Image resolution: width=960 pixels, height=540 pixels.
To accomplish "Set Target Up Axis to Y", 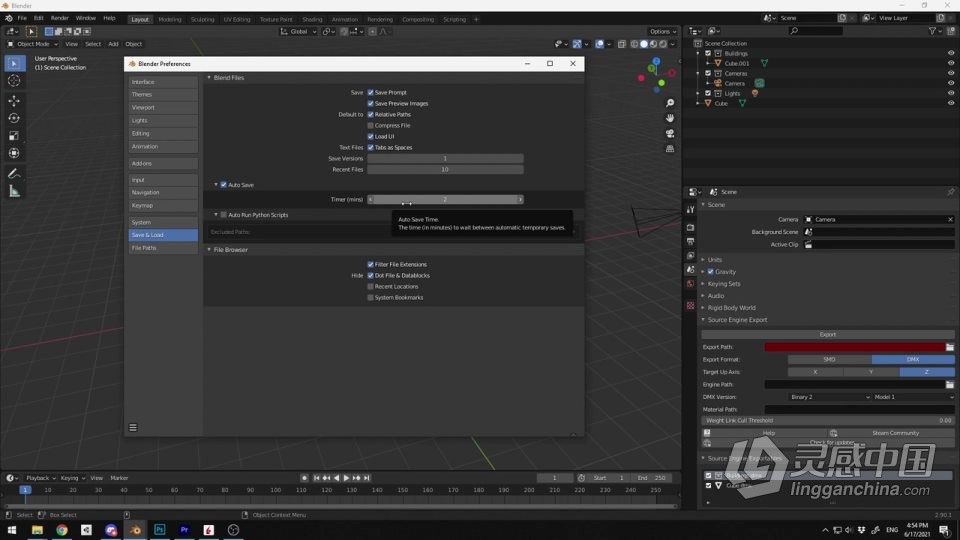I will 871,372.
